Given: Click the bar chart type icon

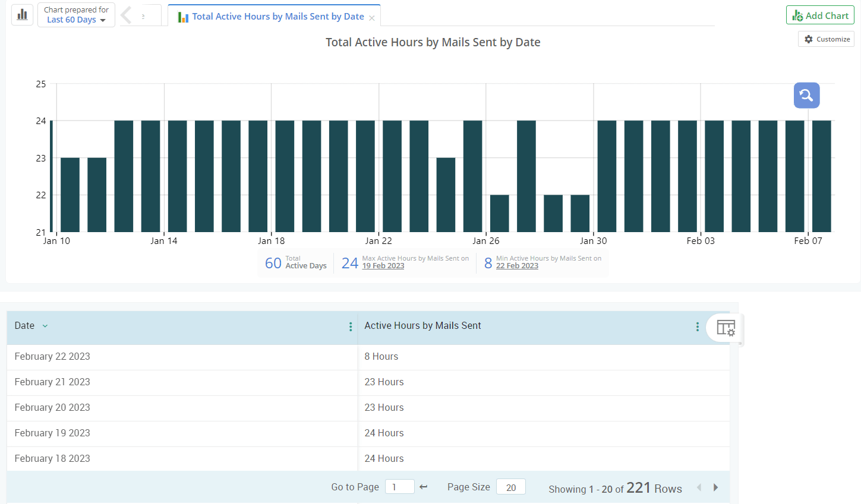Looking at the screenshot, I should point(22,14).
